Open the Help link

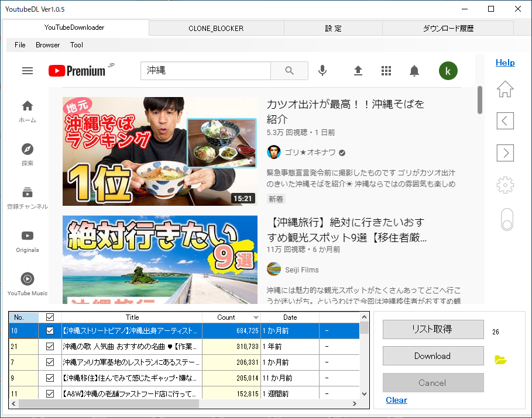coord(505,63)
